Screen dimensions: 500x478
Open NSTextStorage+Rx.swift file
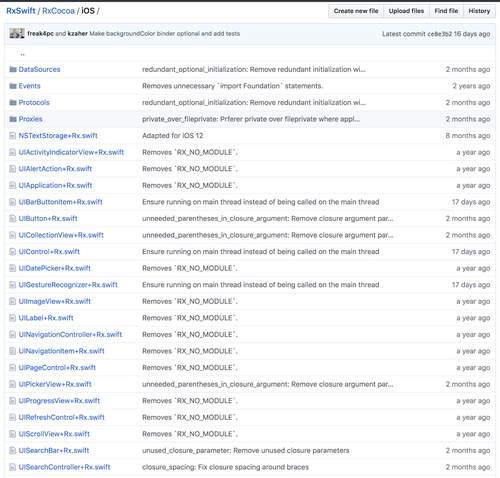pyautogui.click(x=58, y=136)
